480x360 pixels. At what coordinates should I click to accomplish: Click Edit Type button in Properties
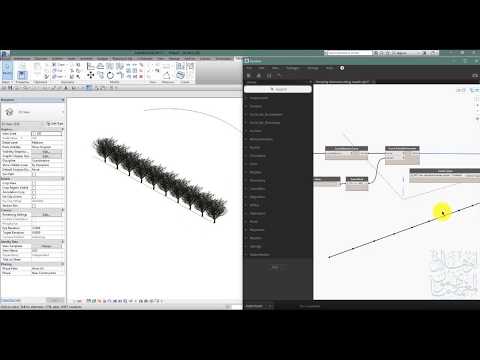55,124
